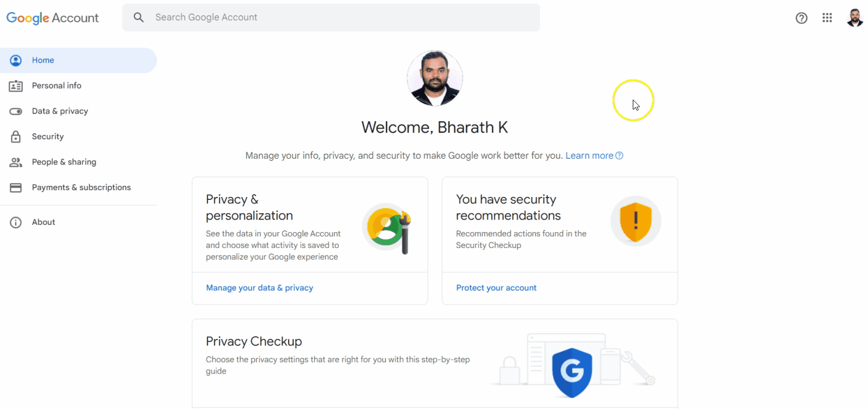Open Personal info in the sidebar
Screen dimensions: 868x409
click(78, 86)
